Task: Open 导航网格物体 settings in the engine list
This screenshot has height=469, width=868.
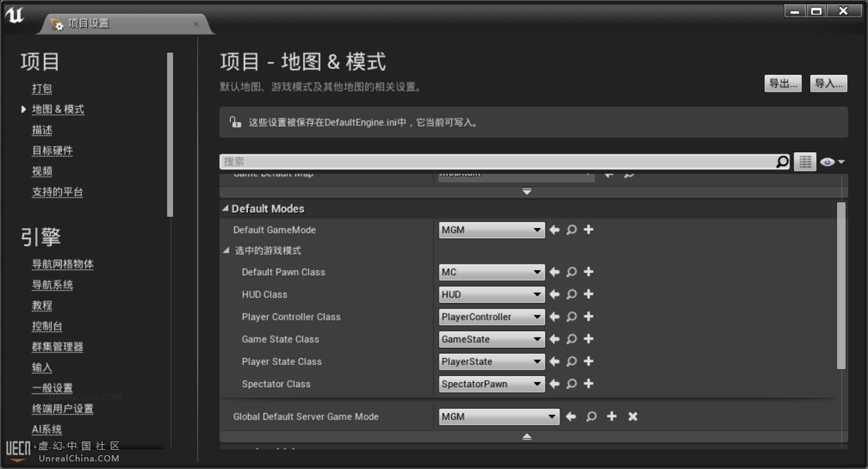Action: tap(63, 264)
